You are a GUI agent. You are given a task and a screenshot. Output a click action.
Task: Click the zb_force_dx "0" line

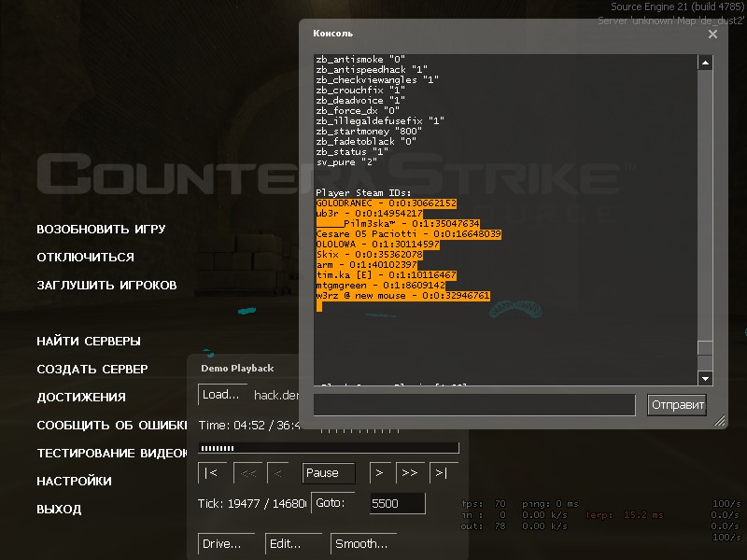tap(358, 110)
